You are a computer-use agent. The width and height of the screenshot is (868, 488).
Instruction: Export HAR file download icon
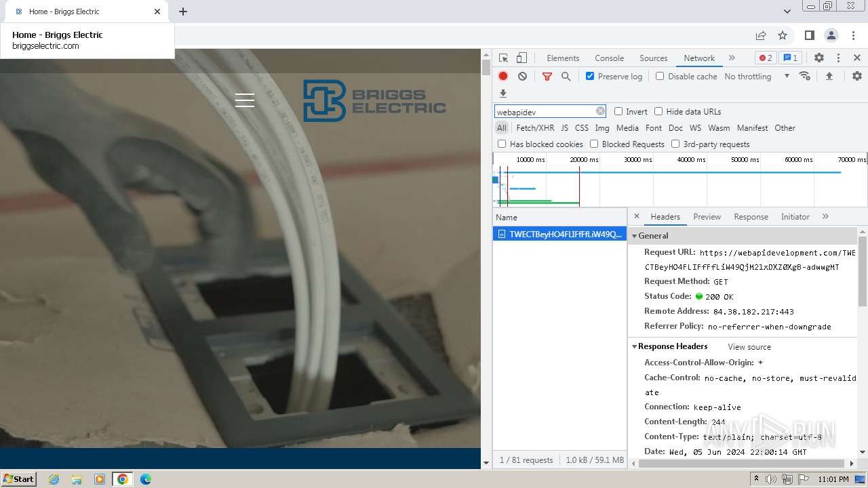503,94
